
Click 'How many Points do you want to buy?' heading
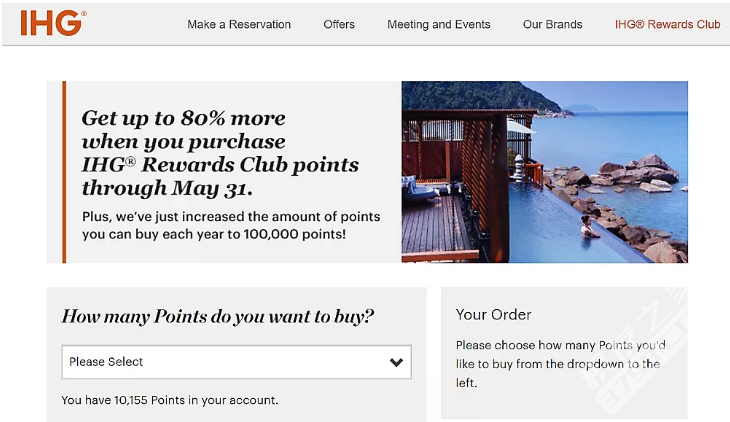pyautogui.click(x=218, y=316)
